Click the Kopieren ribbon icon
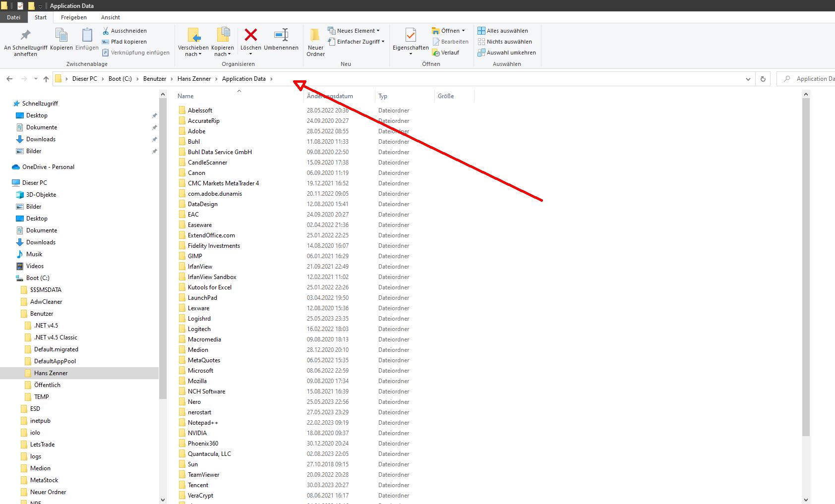The width and height of the screenshot is (835, 504). click(x=61, y=36)
